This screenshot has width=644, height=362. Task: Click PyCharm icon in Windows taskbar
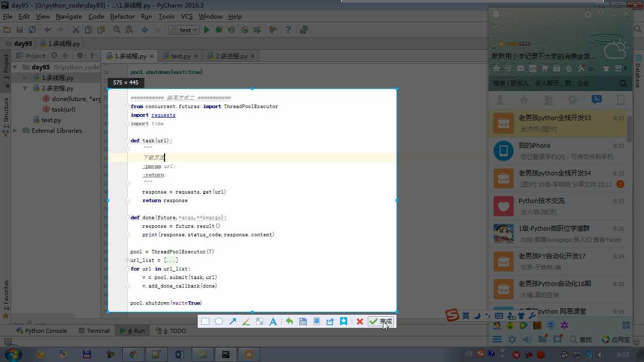pos(225,354)
